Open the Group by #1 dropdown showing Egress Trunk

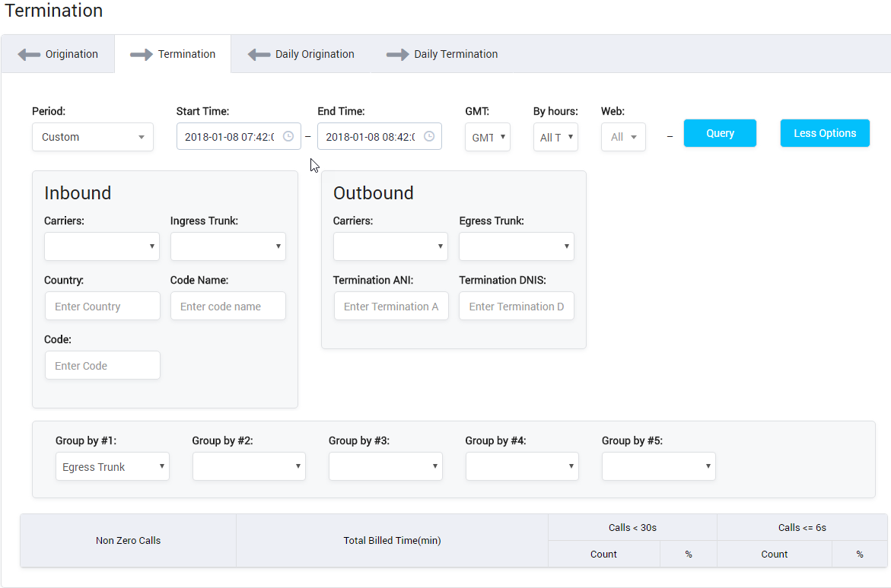pyautogui.click(x=112, y=466)
